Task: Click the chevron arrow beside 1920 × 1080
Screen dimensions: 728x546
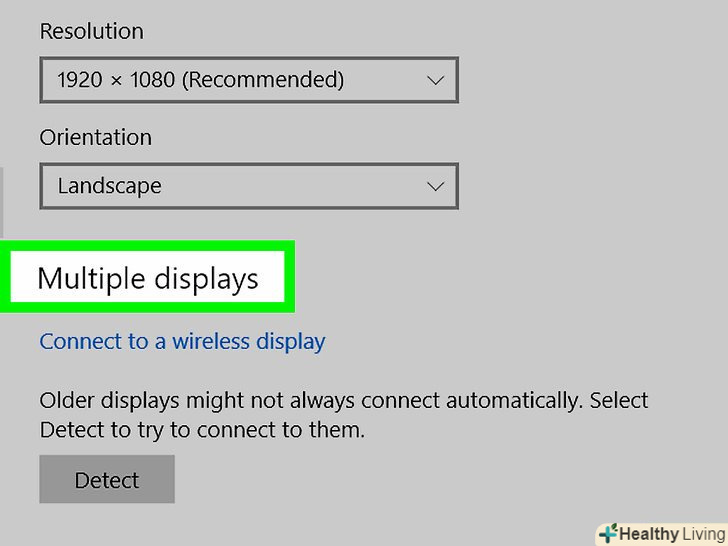Action: tap(435, 81)
